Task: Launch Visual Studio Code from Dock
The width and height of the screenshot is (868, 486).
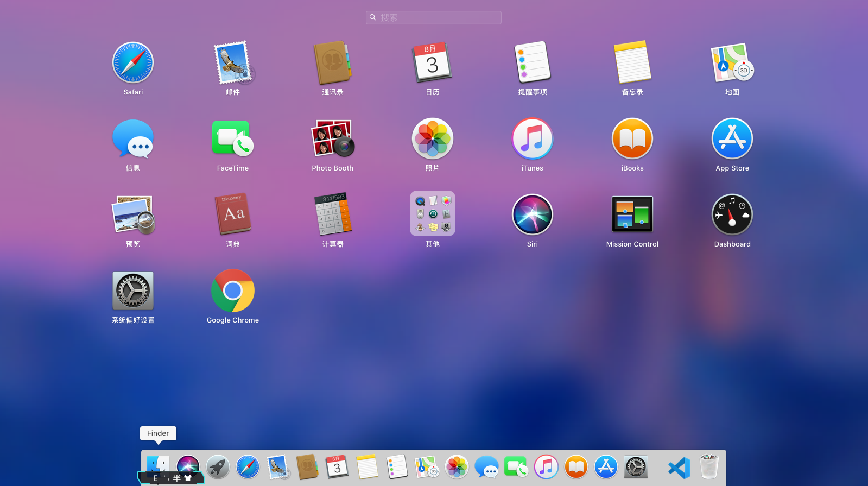Action: 679,468
